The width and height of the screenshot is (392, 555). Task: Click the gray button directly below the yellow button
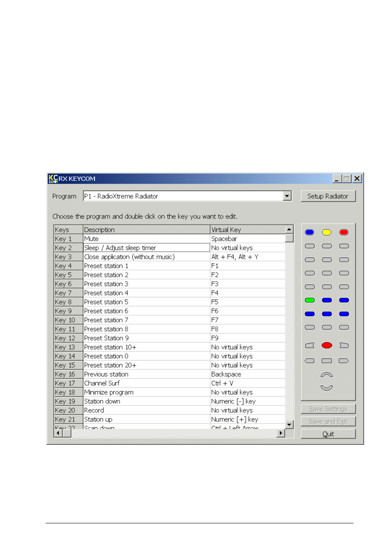point(327,246)
